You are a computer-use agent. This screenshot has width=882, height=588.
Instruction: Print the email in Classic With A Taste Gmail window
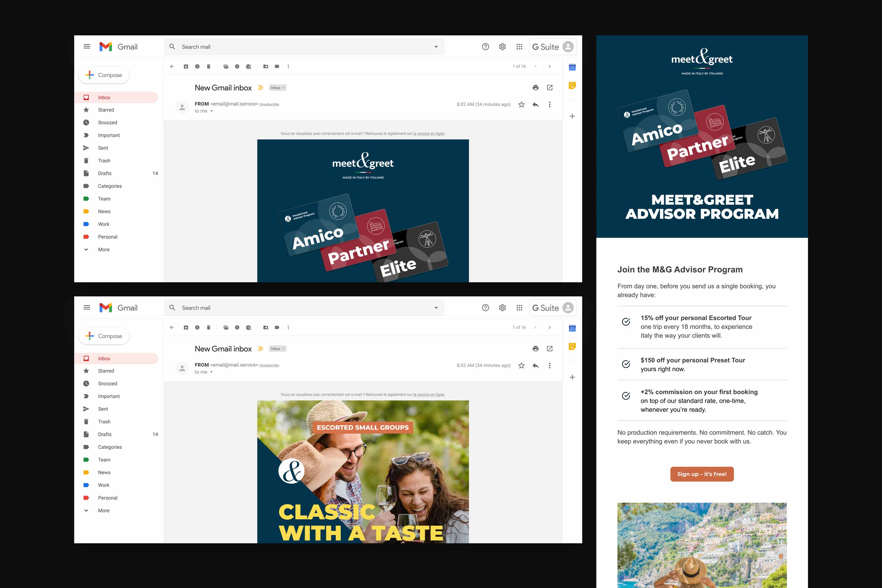tap(535, 348)
